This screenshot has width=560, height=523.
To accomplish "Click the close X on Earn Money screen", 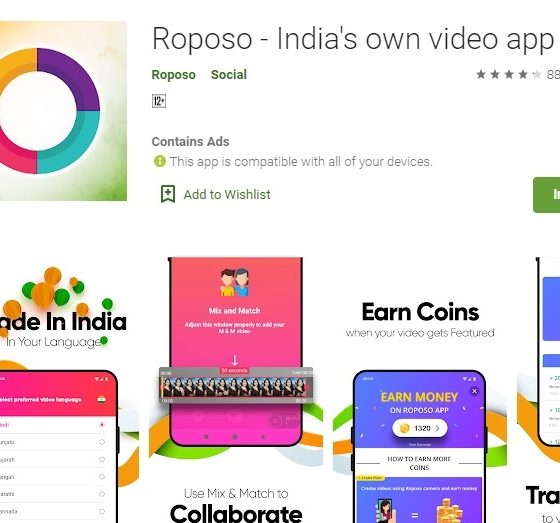I will tap(474, 391).
